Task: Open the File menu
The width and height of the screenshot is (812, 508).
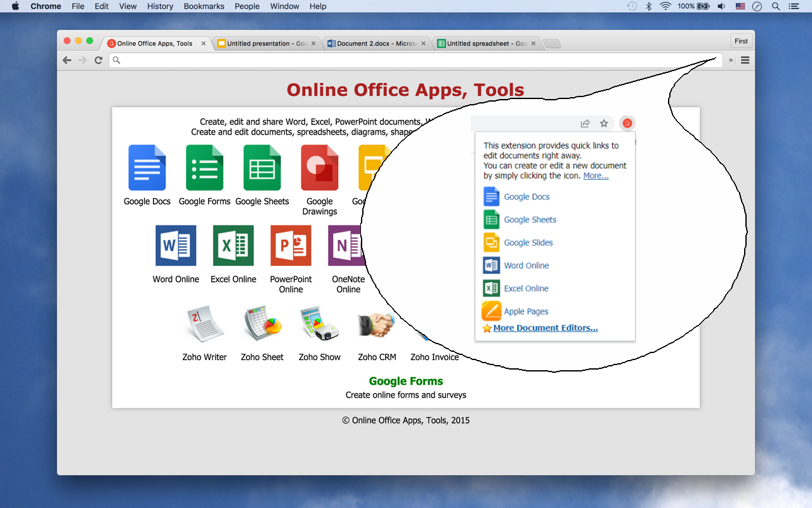Action: [78, 6]
